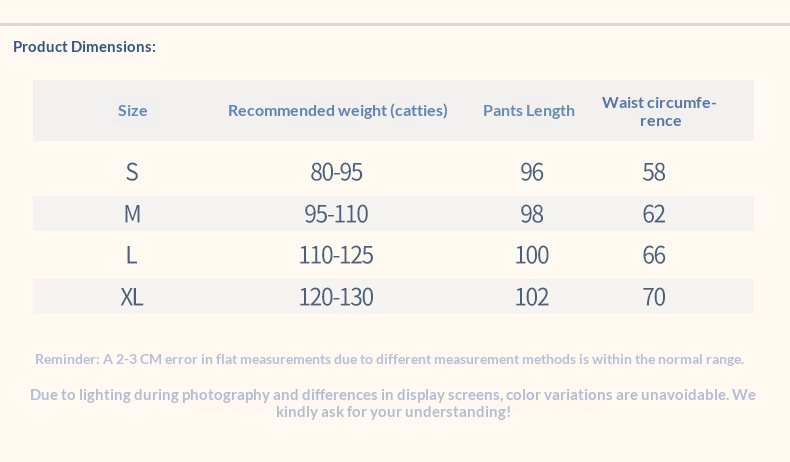
Task: Click pants length value 100
Action: point(532,255)
